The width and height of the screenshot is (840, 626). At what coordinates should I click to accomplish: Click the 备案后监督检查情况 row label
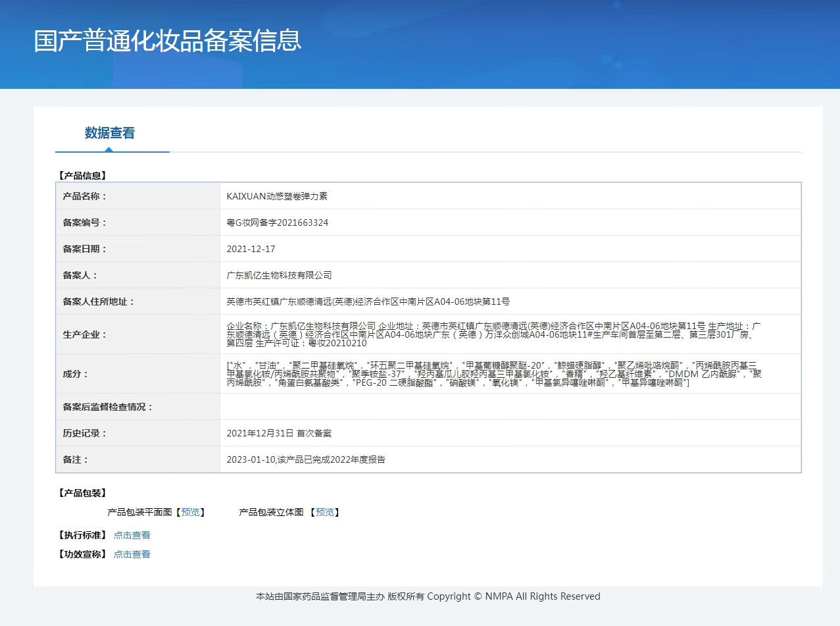tap(107, 407)
